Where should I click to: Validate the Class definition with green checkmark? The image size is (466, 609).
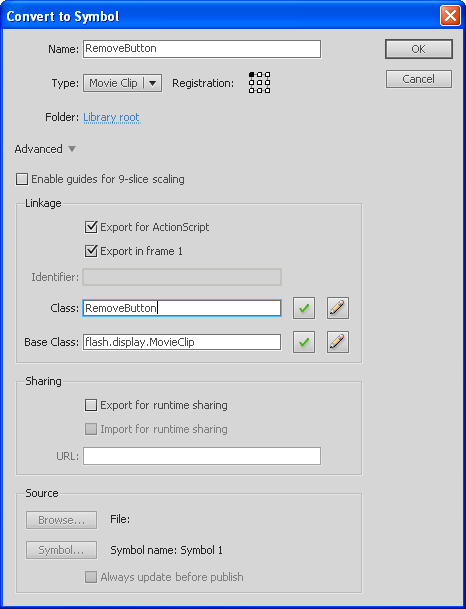point(304,308)
